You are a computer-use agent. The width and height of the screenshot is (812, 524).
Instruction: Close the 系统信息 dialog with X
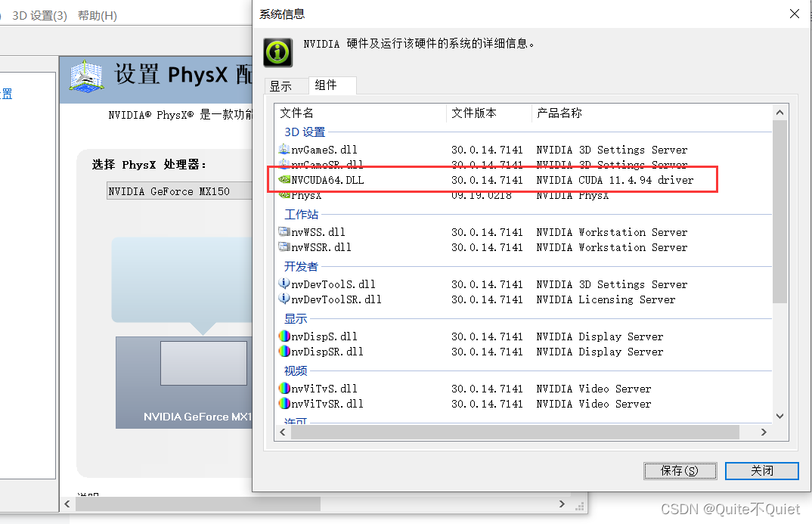pyautogui.click(x=795, y=14)
